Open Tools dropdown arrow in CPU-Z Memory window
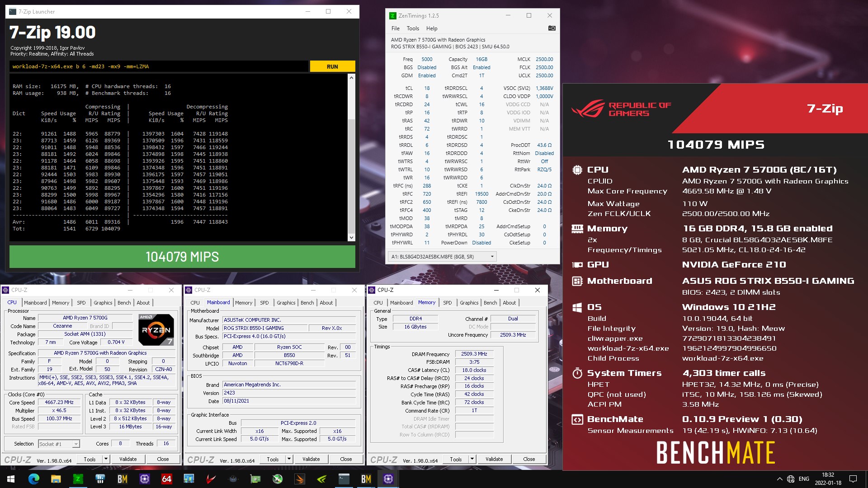 (472, 459)
